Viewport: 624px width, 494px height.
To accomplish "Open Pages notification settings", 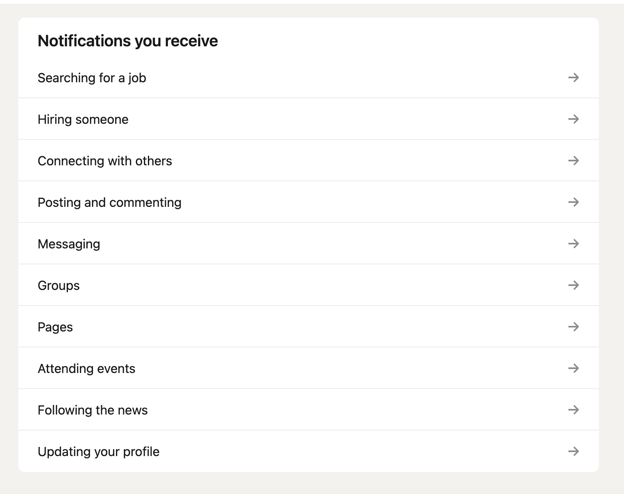I will [55, 327].
